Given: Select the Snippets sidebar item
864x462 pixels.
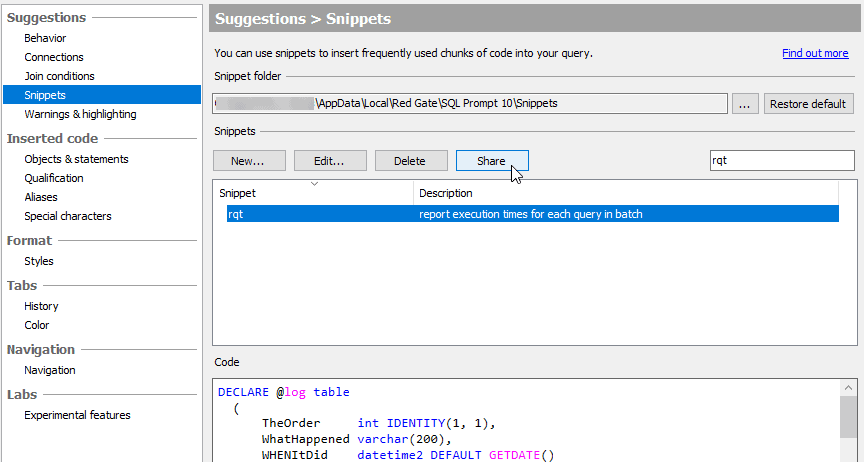Looking at the screenshot, I should click(102, 95).
